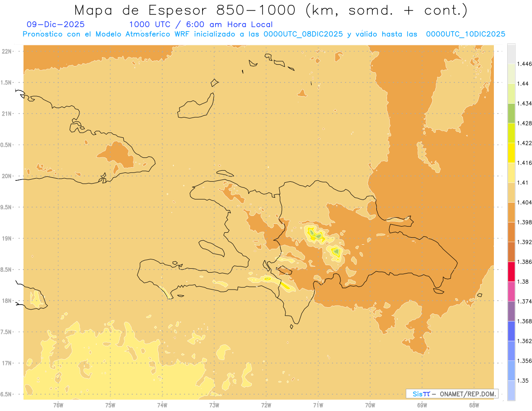The height and width of the screenshot is (411, 532).
Task: Click the "18N" latitude label
Action: pyautogui.click(x=7, y=301)
